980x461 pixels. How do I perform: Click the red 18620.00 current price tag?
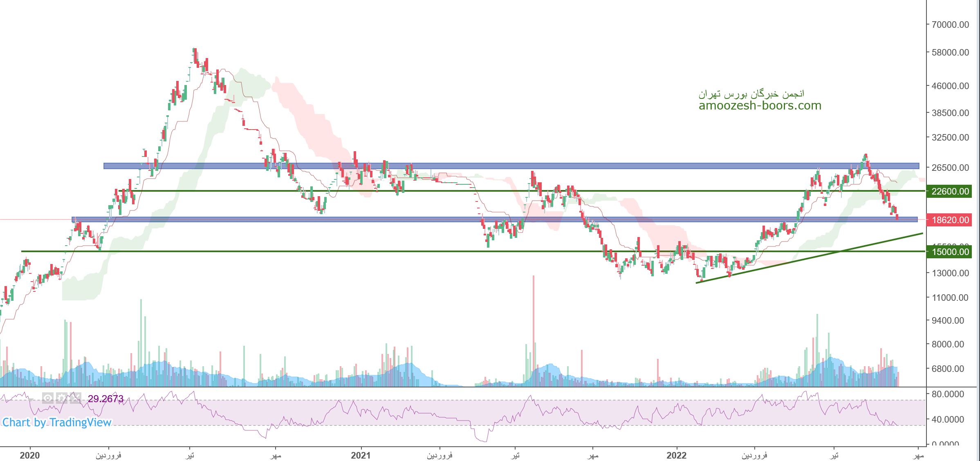click(949, 220)
